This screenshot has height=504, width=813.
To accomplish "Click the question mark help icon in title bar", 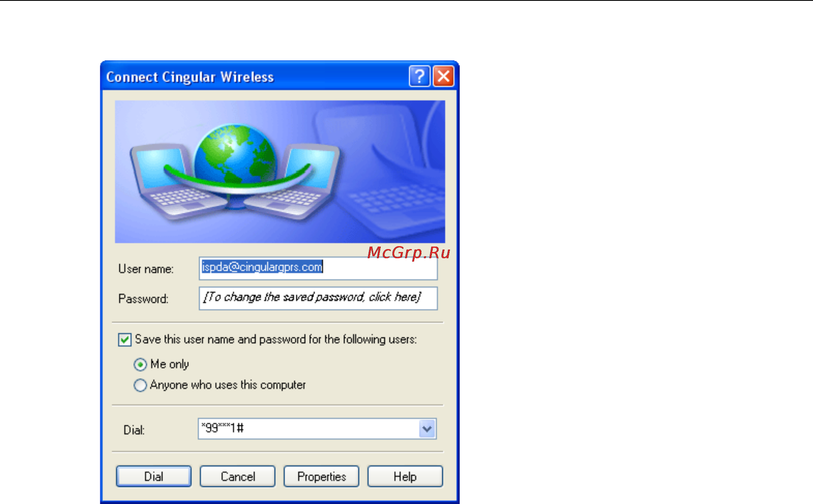I will pos(419,76).
